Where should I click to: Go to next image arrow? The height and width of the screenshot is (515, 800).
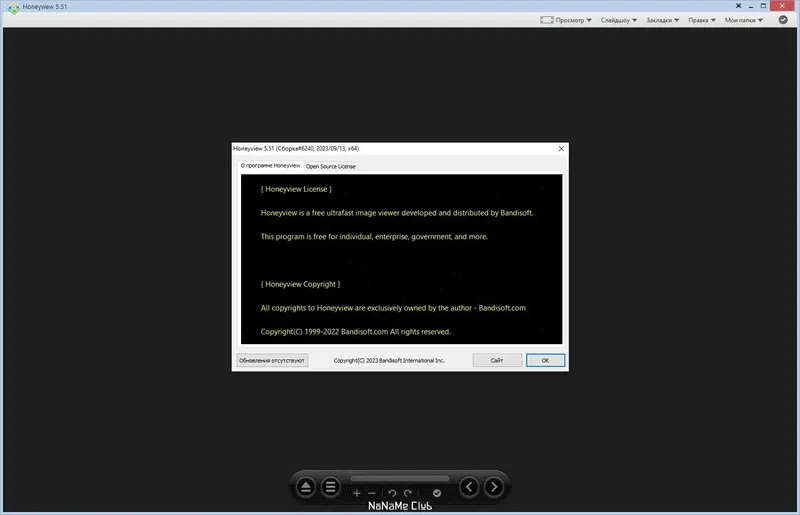click(494, 487)
